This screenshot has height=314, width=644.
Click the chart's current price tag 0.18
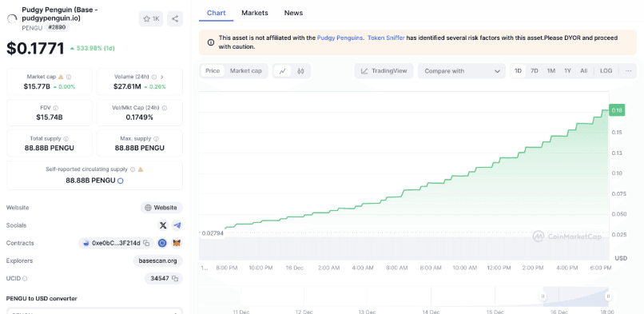617,110
